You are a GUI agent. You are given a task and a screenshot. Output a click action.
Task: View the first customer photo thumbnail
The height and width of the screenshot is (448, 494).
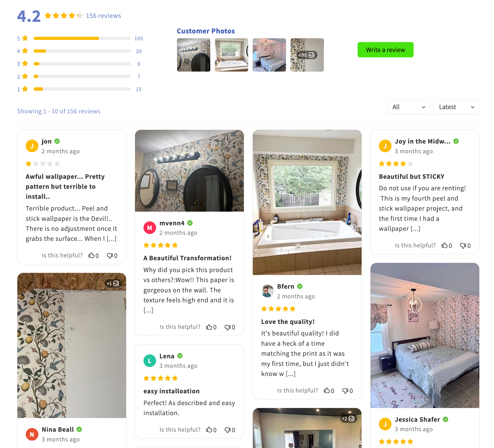194,55
